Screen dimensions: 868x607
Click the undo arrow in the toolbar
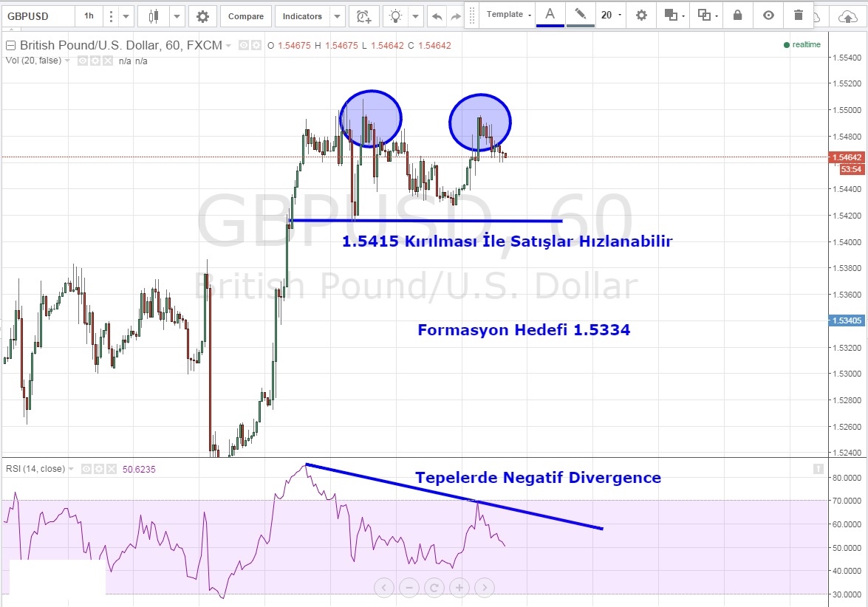pyautogui.click(x=437, y=16)
